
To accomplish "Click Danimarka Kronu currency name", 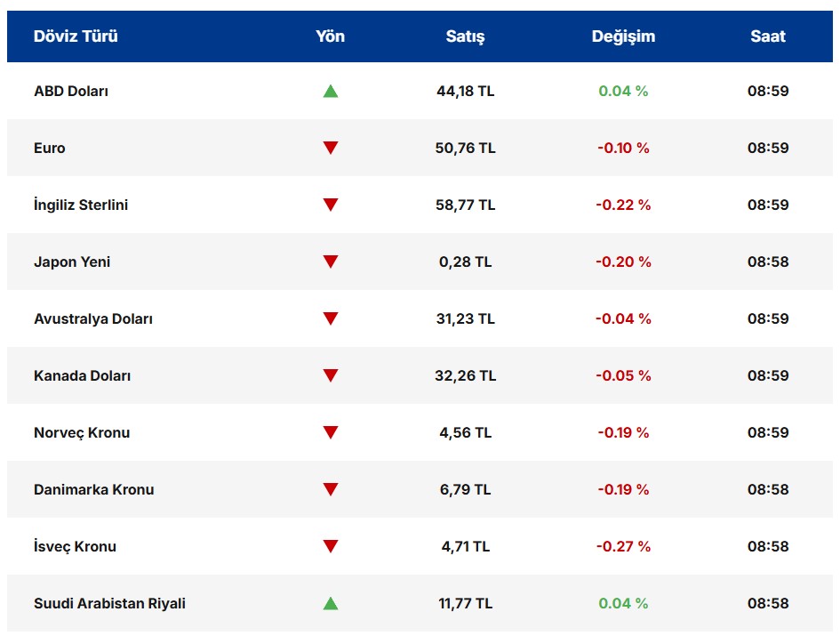I will [94, 489].
